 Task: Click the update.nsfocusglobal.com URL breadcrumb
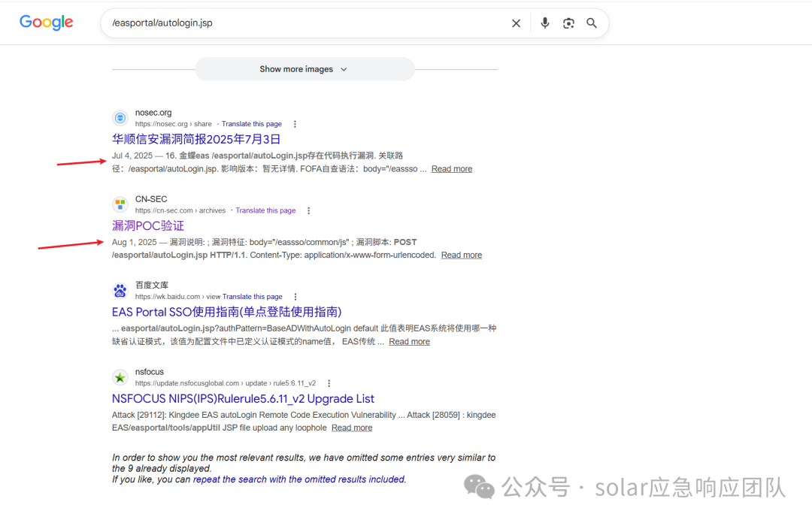[226, 383]
